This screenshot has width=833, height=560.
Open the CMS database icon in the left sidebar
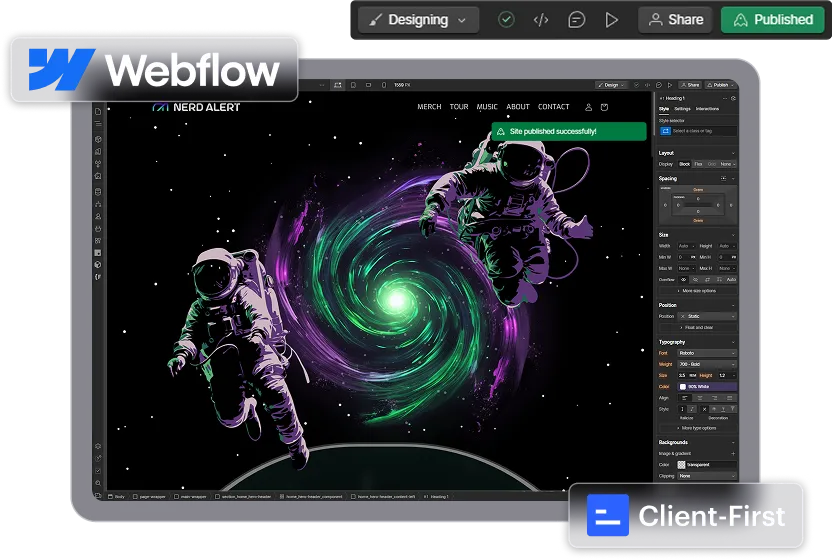98,192
